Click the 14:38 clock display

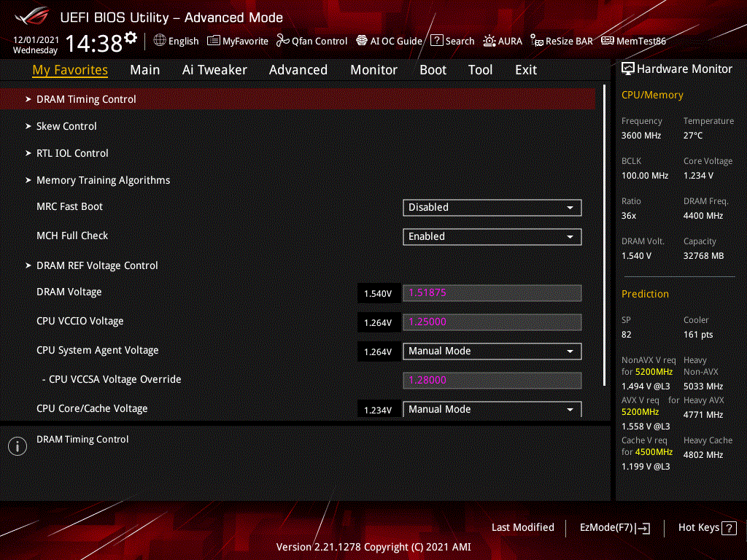tap(94, 43)
